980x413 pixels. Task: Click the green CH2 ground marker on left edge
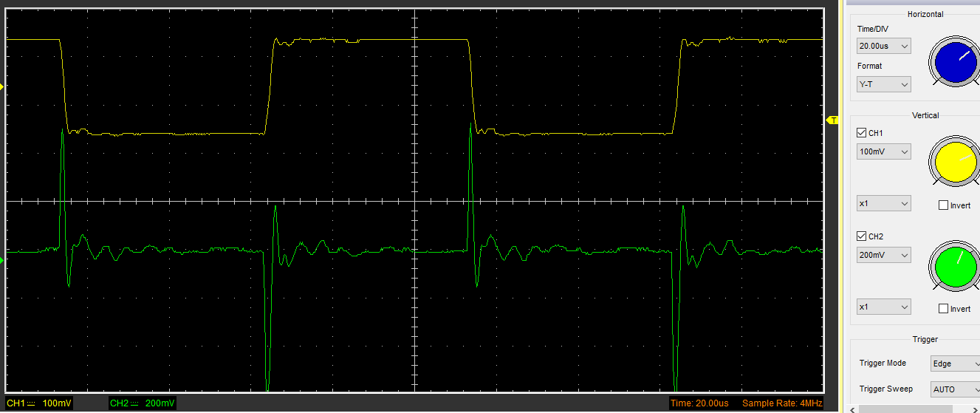coord(2,259)
